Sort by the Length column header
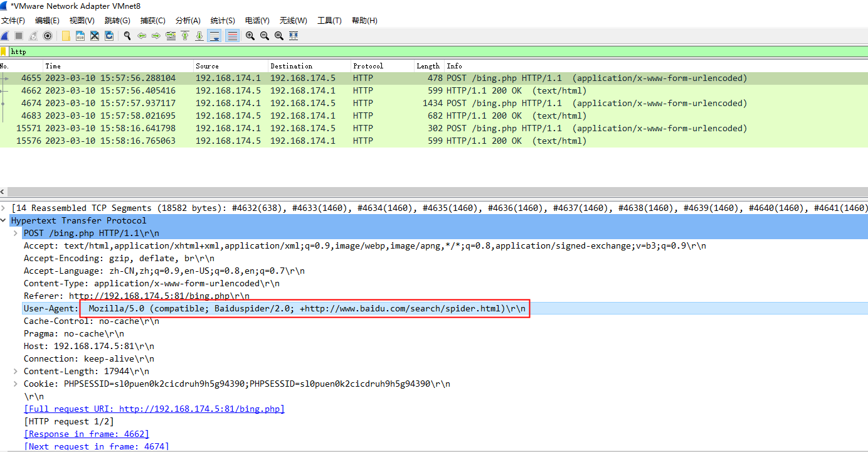Image resolution: width=868 pixels, height=452 pixels. 429,66
